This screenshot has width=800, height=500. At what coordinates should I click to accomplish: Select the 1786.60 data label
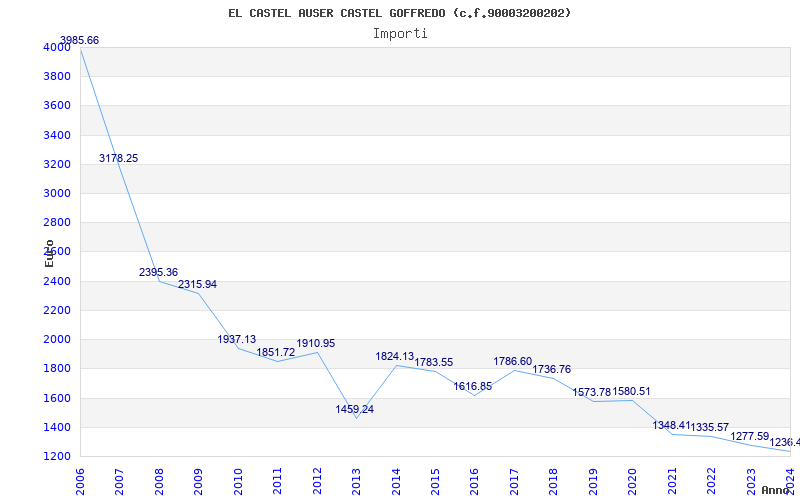(513, 361)
